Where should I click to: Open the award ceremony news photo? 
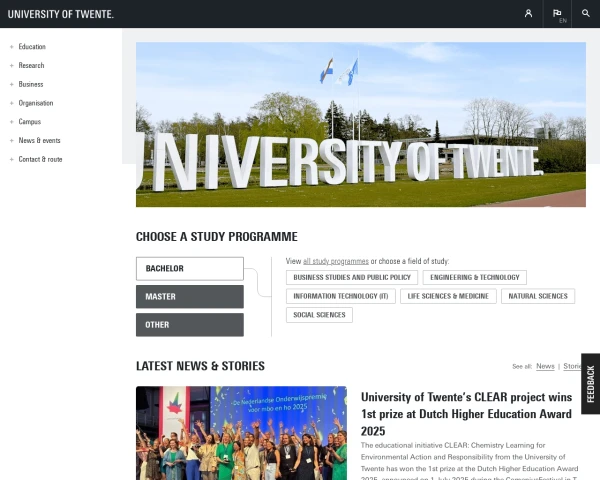point(241,433)
